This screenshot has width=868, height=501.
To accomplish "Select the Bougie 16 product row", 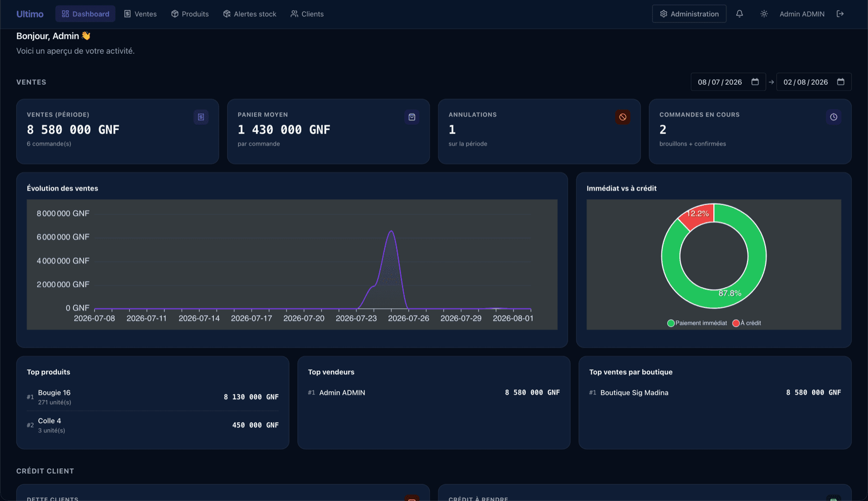I will [x=152, y=397].
